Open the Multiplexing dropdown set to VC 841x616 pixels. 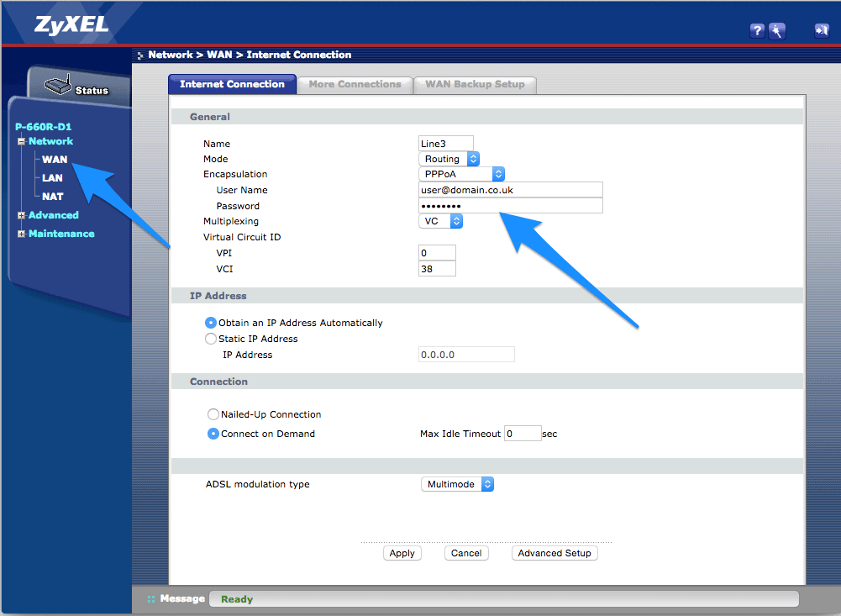(x=440, y=221)
